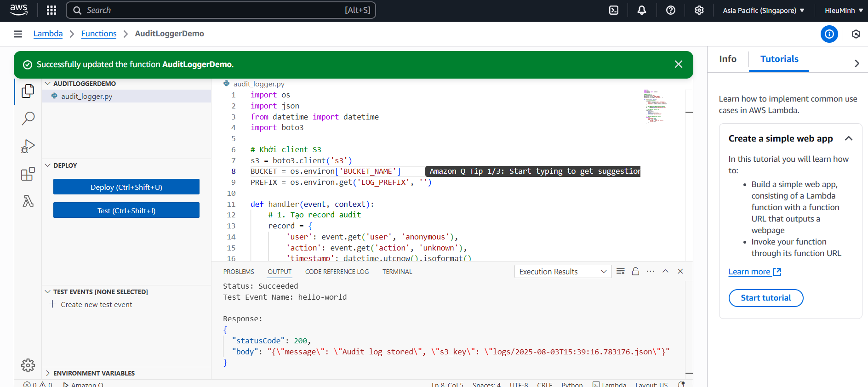Click the code minimap preview
Viewport: 868px width, 387px height.
pos(655,106)
